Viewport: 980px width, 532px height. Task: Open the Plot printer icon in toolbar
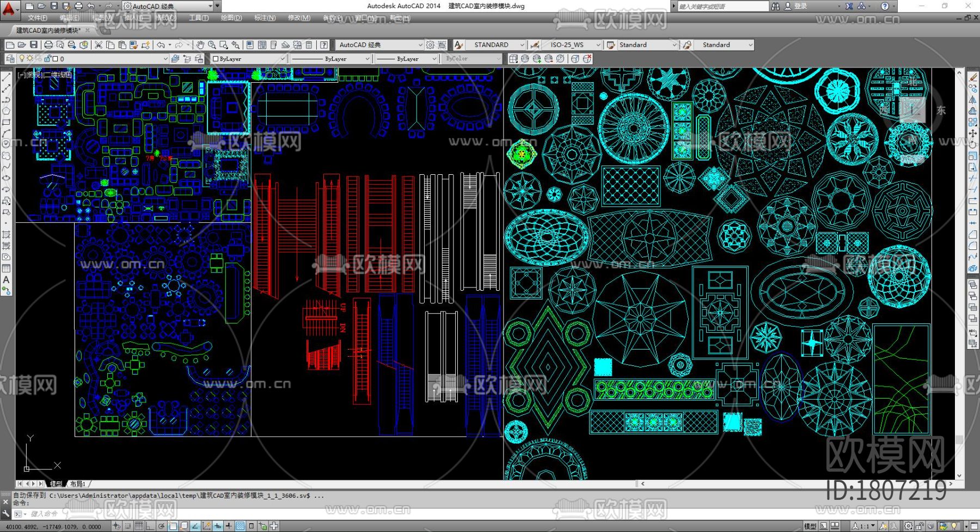48,45
